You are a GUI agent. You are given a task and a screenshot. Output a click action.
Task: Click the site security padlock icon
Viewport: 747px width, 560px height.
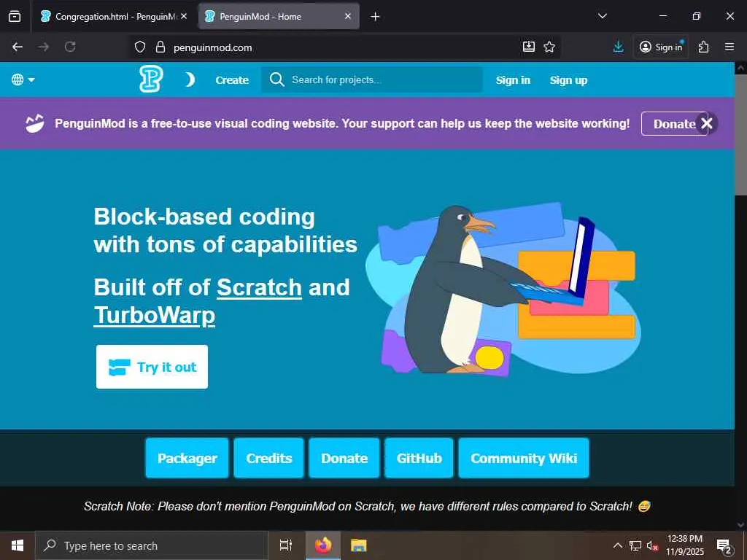(160, 47)
